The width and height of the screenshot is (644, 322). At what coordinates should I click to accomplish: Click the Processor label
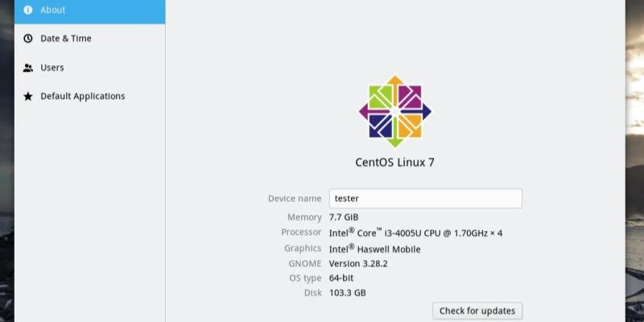tap(301, 232)
